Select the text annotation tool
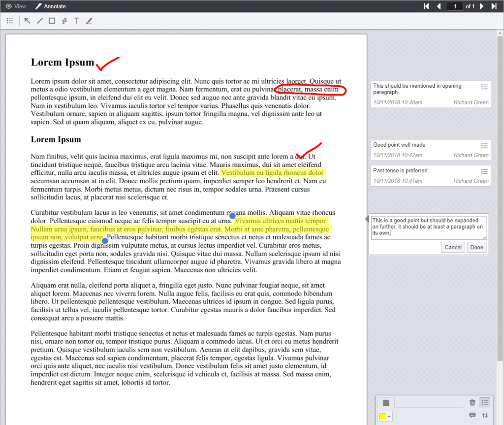 [x=76, y=21]
